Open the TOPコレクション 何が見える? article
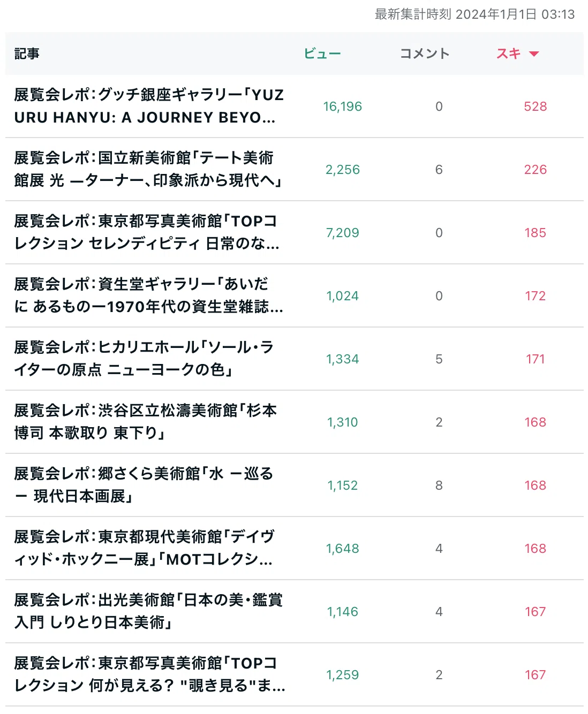This screenshot has width=588, height=714. (x=150, y=674)
